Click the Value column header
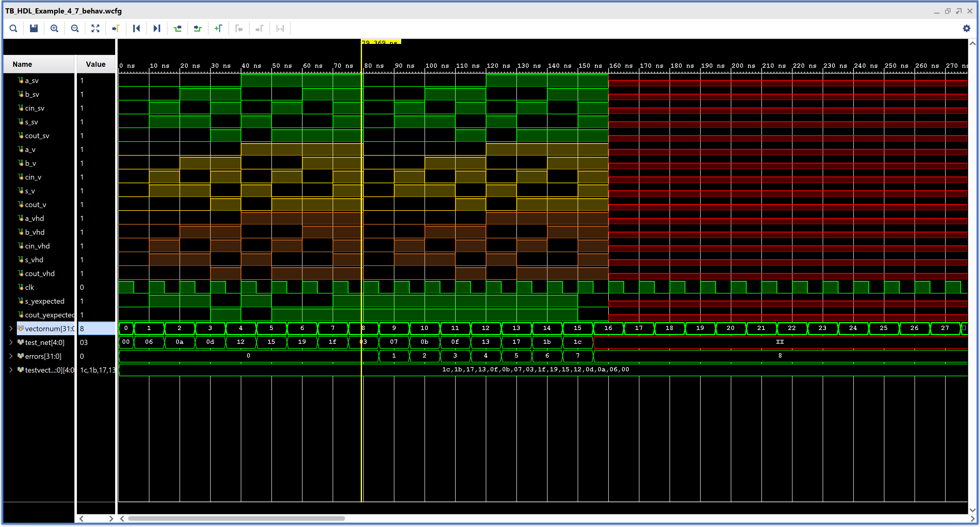Screen dimensions: 980x527 pos(96,64)
